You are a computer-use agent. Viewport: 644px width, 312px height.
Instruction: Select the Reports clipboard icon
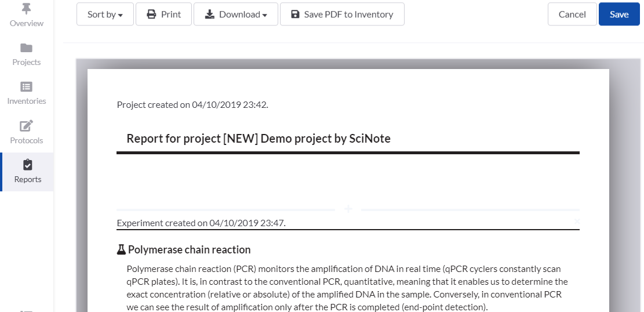click(27, 165)
